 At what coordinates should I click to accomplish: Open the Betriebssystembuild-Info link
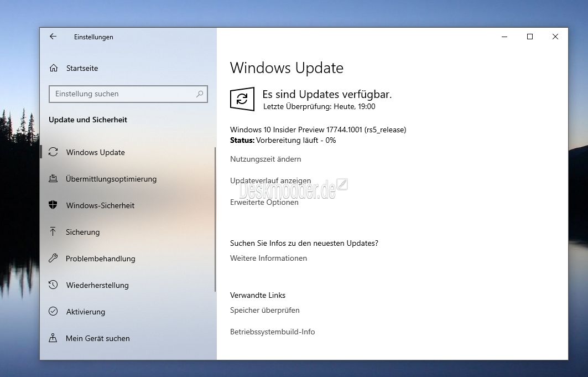273,332
